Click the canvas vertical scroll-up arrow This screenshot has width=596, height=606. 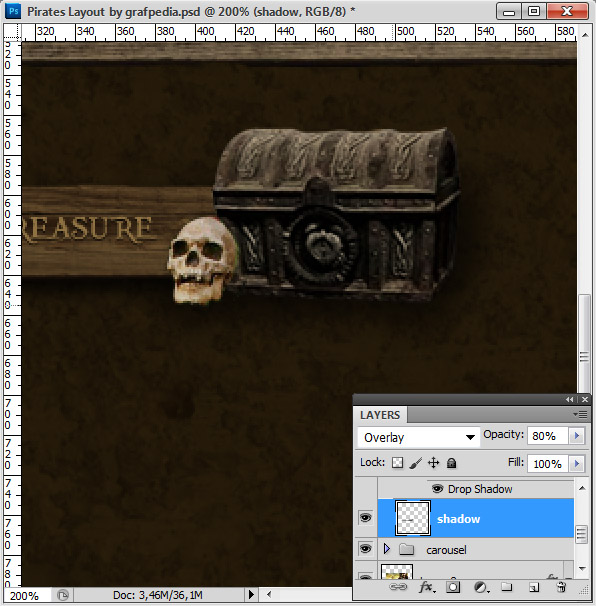[585, 35]
